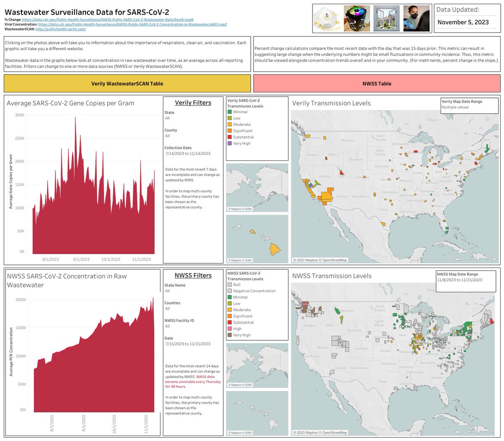Select NWSS legend Significant swatch
The height and width of the screenshot is (441, 504).
coord(230,316)
